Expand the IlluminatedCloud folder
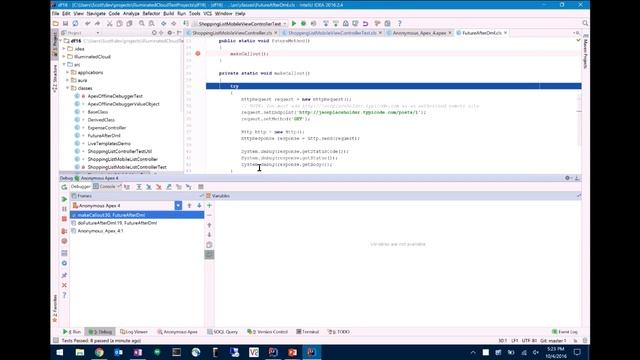 tap(64, 57)
